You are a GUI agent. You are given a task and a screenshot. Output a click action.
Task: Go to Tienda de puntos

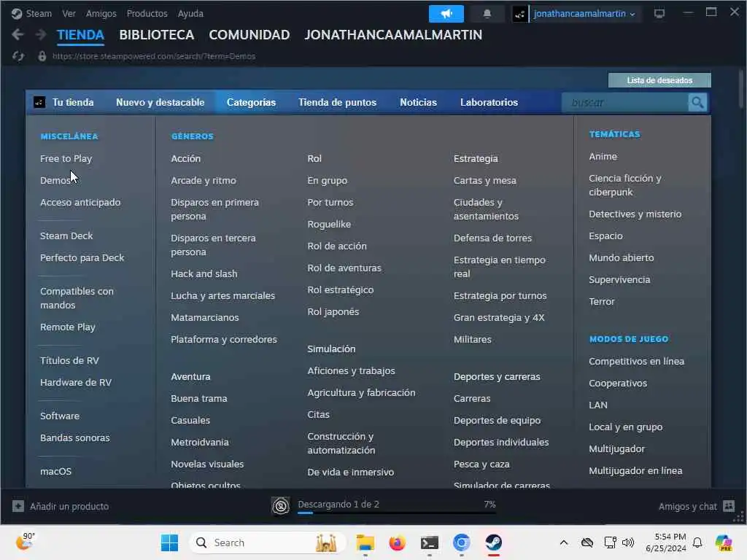click(337, 102)
